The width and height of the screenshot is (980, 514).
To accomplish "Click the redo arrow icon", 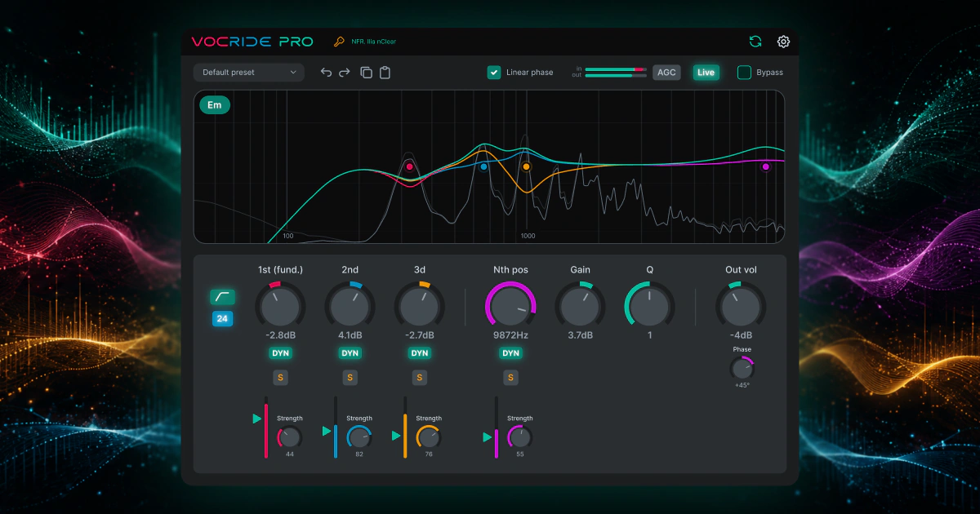I will pyautogui.click(x=345, y=73).
